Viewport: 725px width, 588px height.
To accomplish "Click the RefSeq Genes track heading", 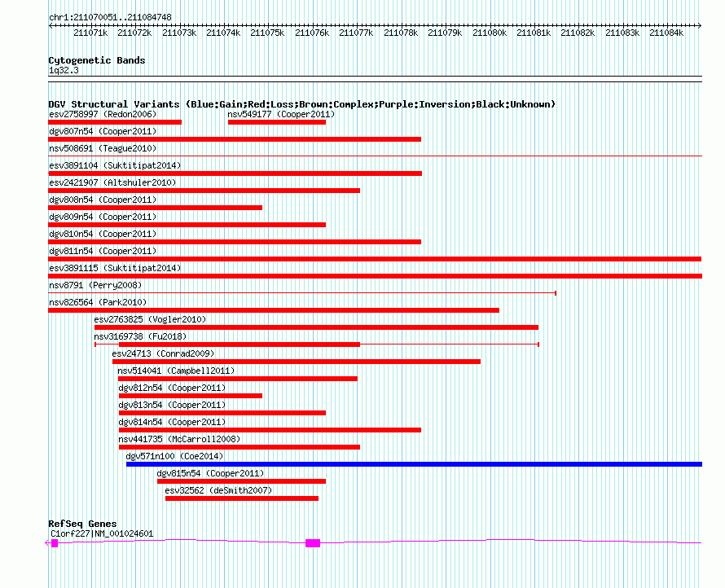I will (x=82, y=524).
